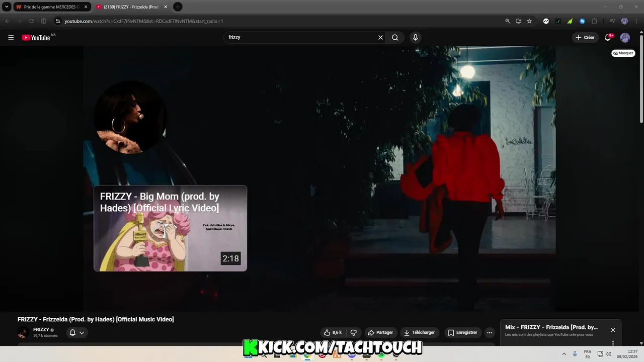Viewport: 644px width, 362px height.
Task: Click the taskbar microphone tray icon
Action: [575, 354]
